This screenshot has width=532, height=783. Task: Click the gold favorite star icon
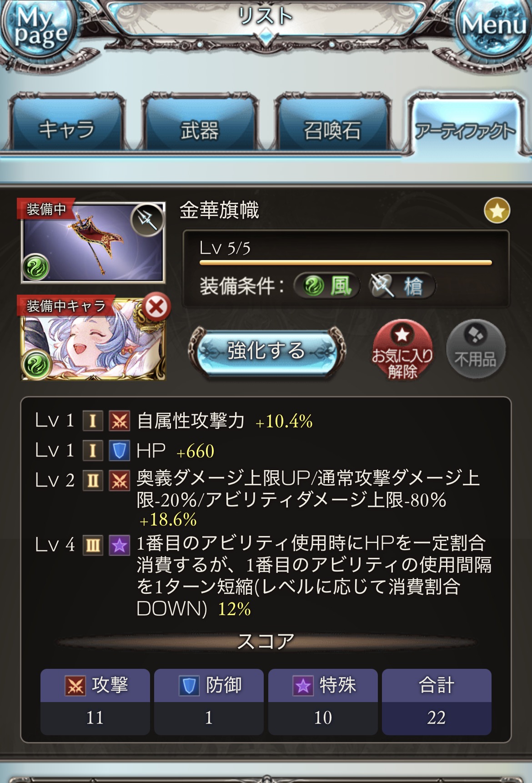click(x=497, y=211)
